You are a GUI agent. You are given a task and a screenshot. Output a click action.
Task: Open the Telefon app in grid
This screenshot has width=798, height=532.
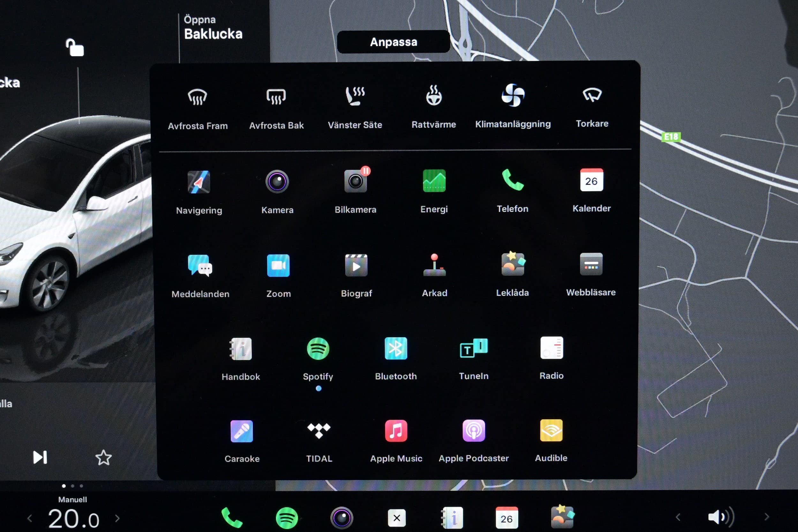[x=512, y=180]
